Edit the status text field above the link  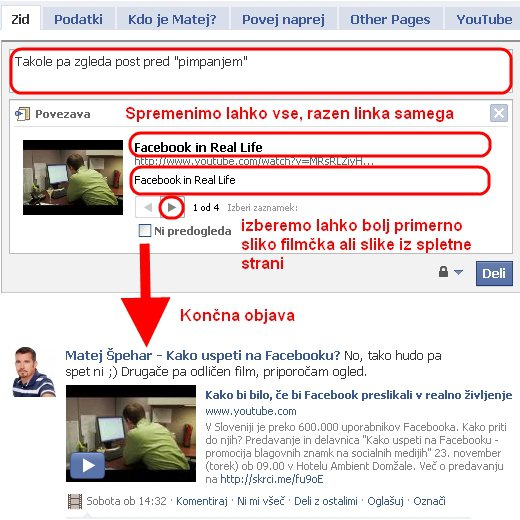[x=261, y=71]
